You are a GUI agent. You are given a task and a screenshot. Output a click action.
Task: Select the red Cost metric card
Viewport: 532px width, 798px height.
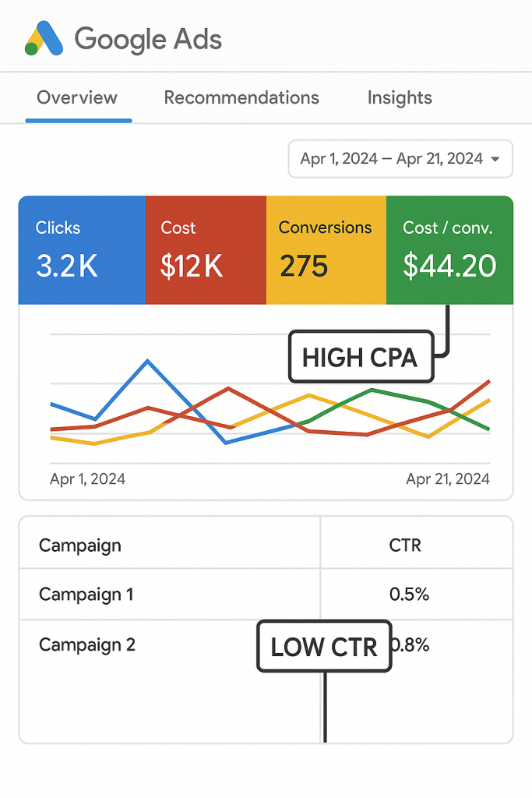point(205,250)
